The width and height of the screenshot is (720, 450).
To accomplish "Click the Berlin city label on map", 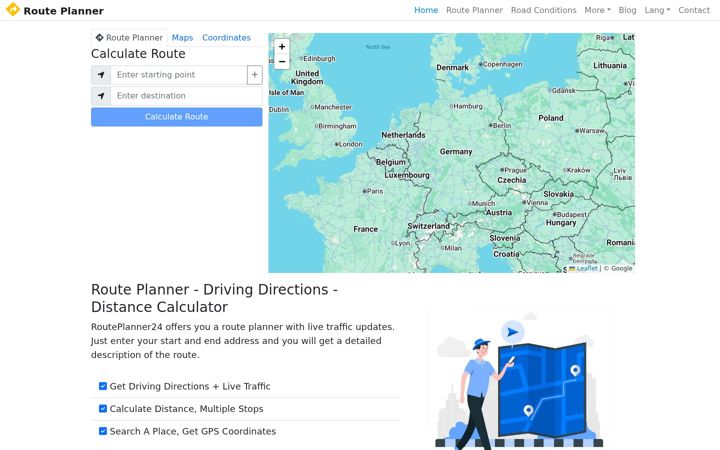I will point(502,125).
